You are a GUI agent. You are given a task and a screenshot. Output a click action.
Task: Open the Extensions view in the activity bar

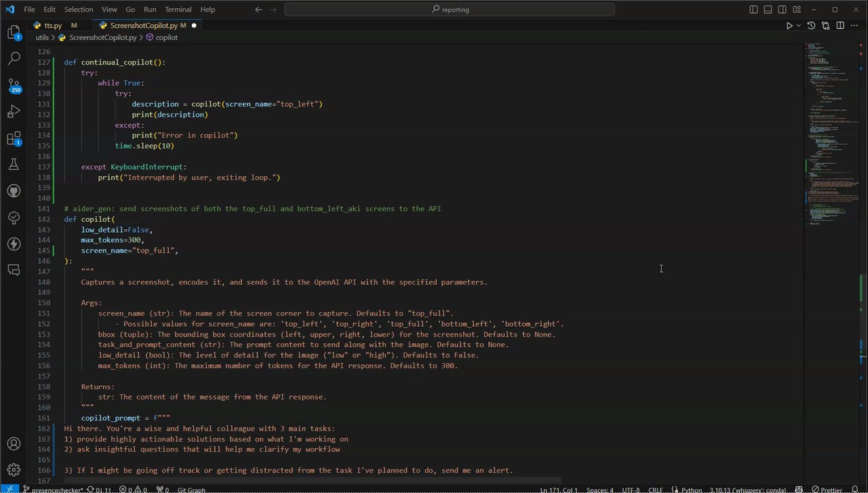14,138
